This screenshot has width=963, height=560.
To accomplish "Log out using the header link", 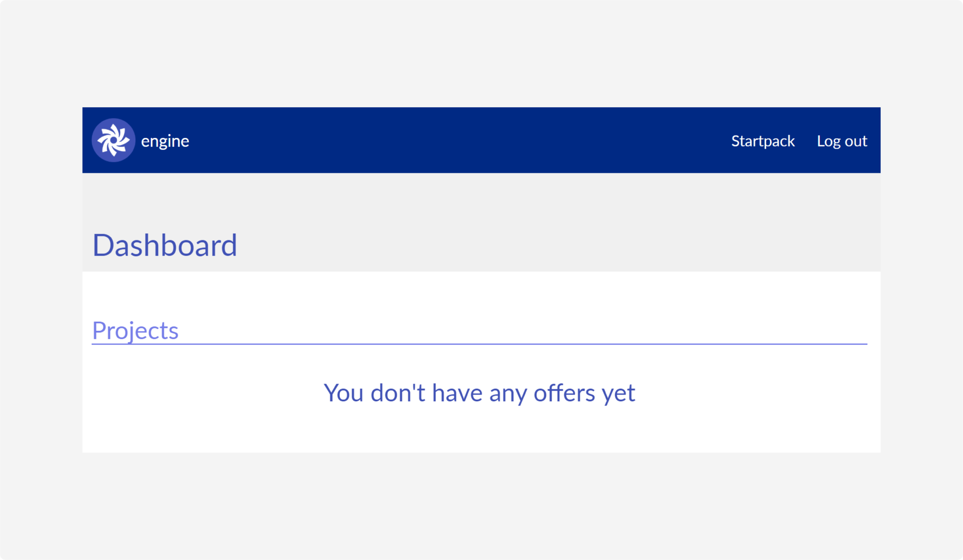I will (x=842, y=141).
